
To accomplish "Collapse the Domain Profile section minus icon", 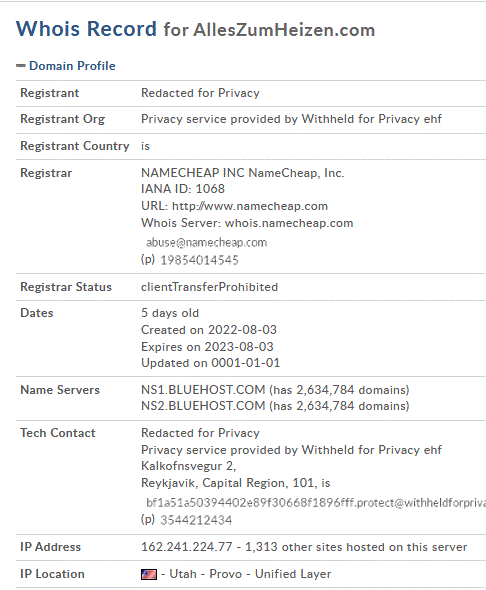I will tap(20, 66).
